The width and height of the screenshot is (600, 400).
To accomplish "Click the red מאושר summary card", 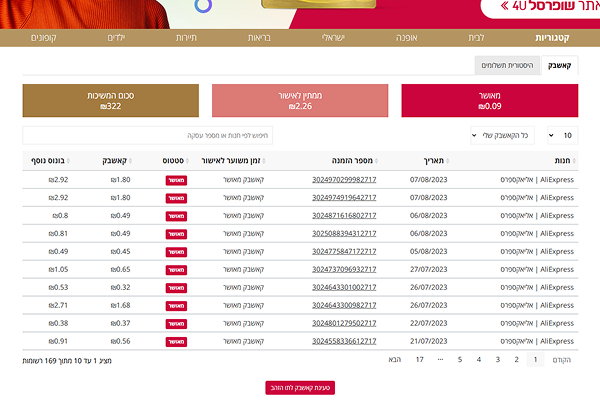I will [x=489, y=102].
